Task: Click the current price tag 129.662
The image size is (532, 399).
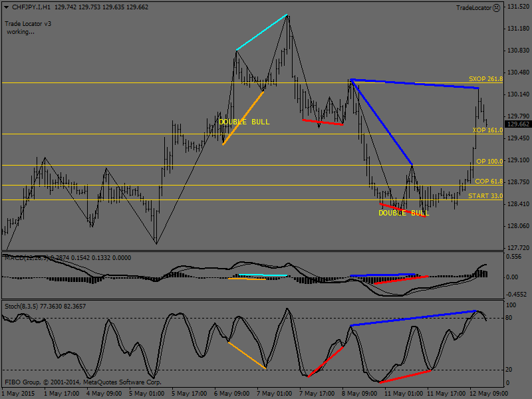Action: tap(517, 124)
